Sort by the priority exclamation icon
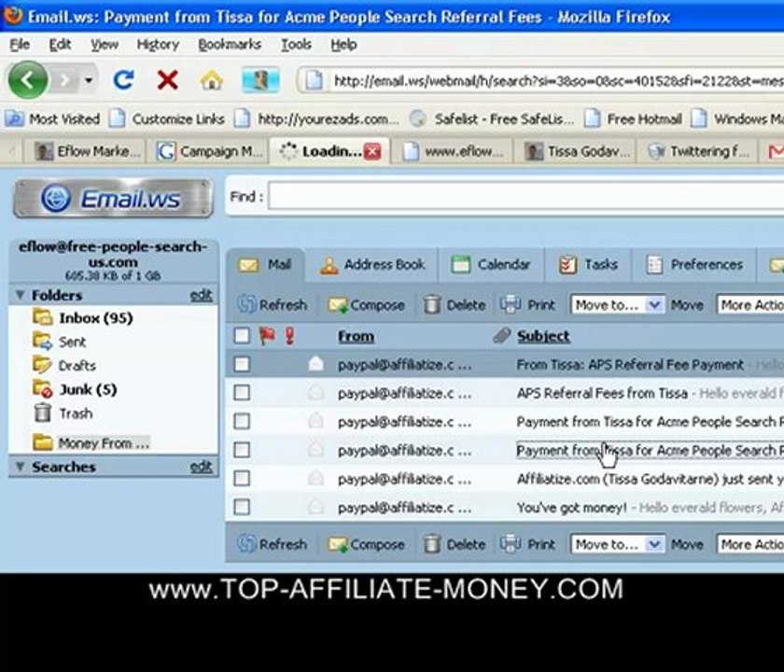 tap(289, 335)
